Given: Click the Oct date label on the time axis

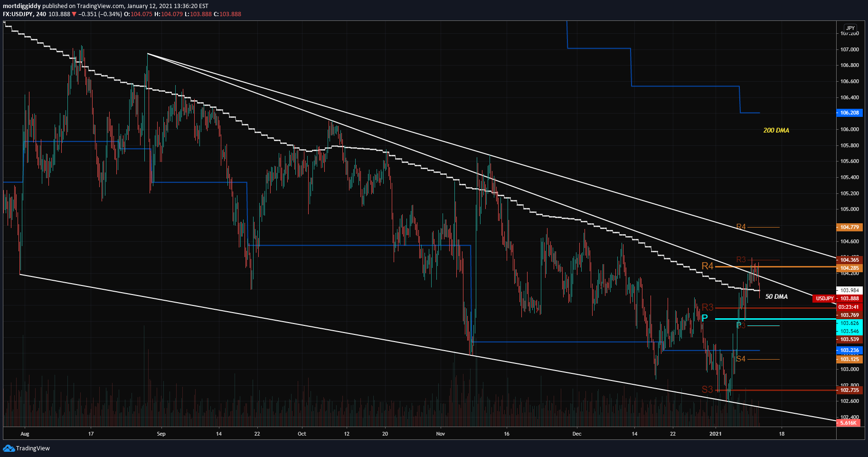Looking at the screenshot, I should pyautogui.click(x=302, y=434).
